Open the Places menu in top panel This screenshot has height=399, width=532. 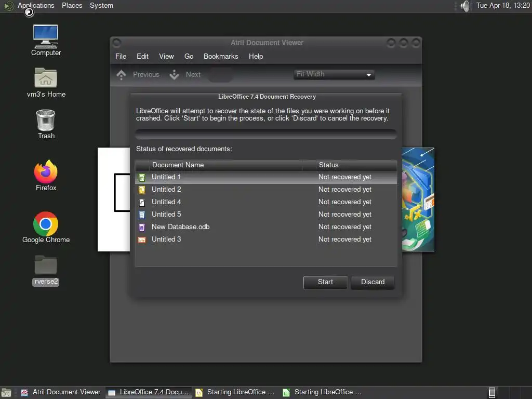coord(72,5)
